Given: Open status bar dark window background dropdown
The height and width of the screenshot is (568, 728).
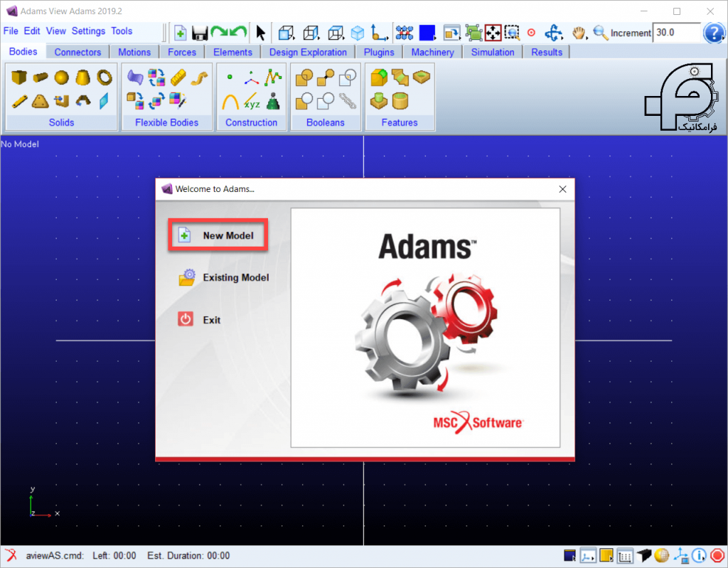Looking at the screenshot, I should point(570,555).
